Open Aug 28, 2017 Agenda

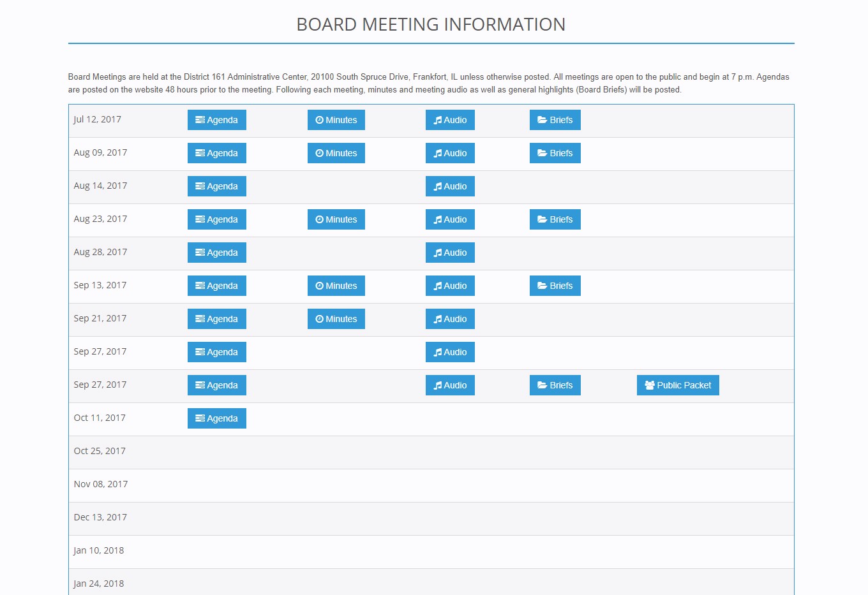click(x=216, y=253)
